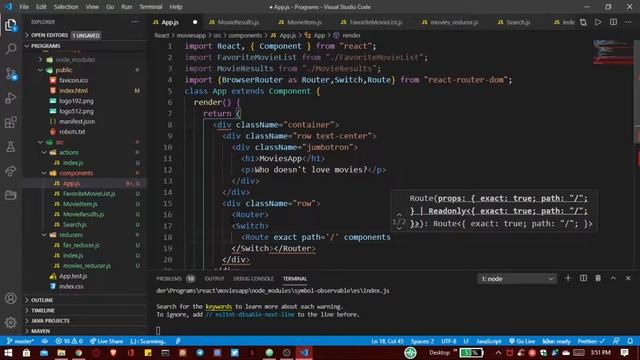Click the taskbar Action Center icon
640x360 pixels.
624,353
